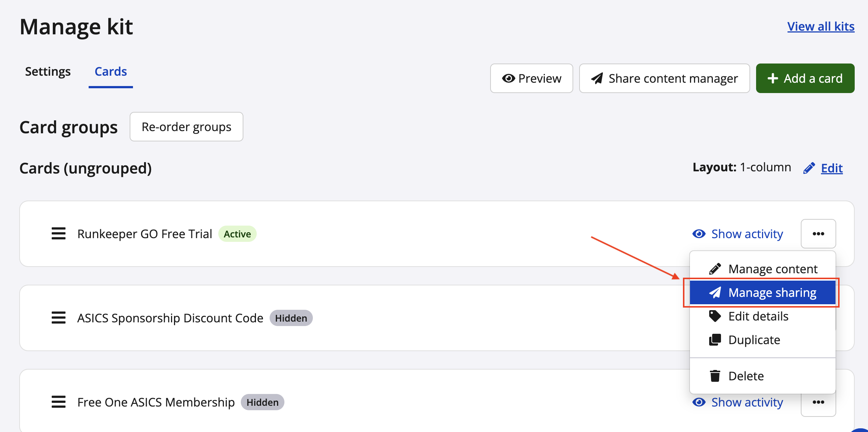Screen dimensions: 868x432
Task: Click the Duplicate copy icon
Action: (715, 340)
